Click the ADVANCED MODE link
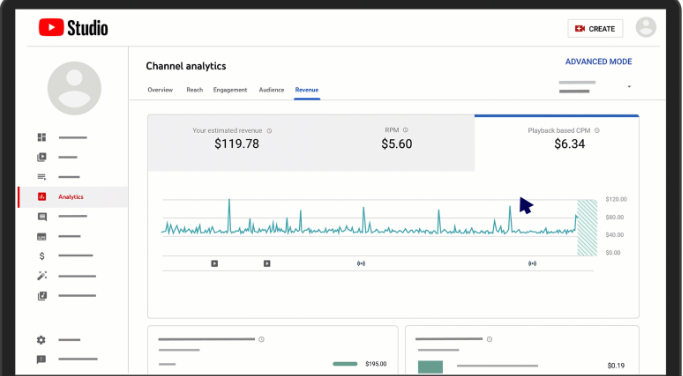 [x=598, y=62]
